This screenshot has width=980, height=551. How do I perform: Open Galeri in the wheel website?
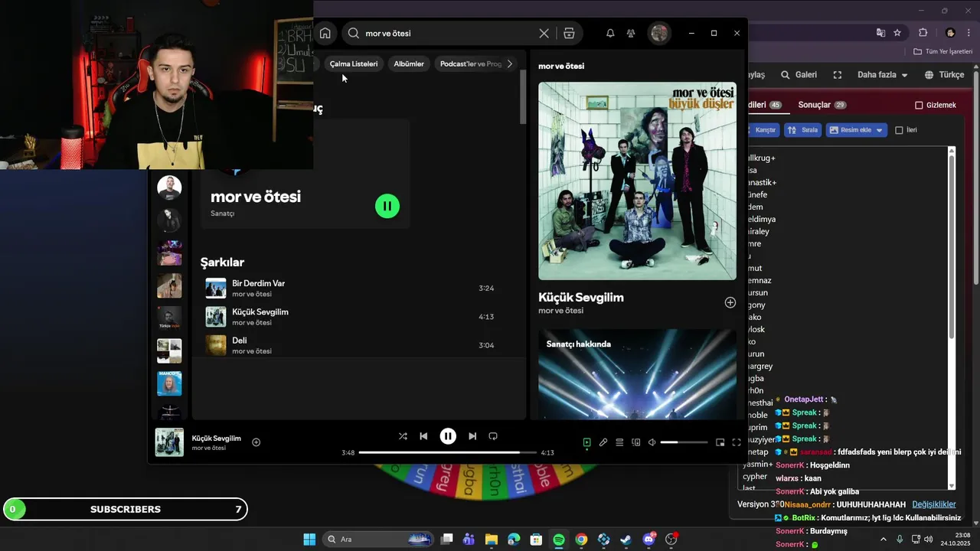(799, 75)
